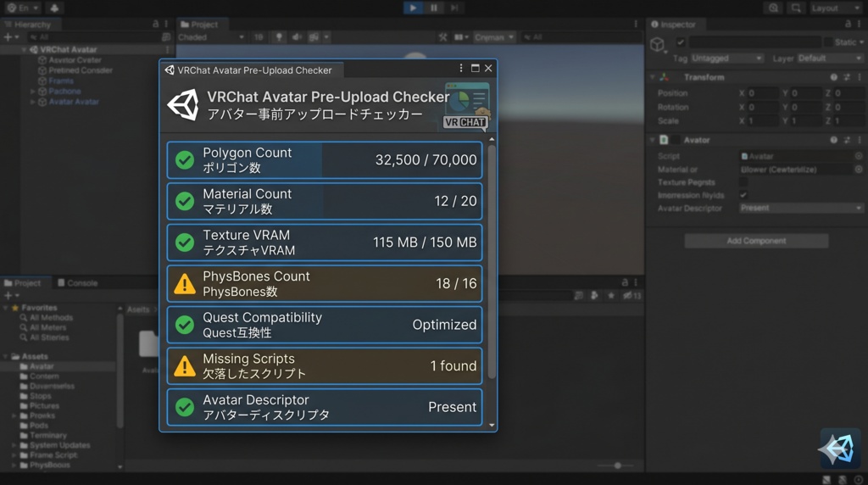Open the Hierarchy panel lock icon
Image resolution: width=868 pixels, height=485 pixels.
156,24
